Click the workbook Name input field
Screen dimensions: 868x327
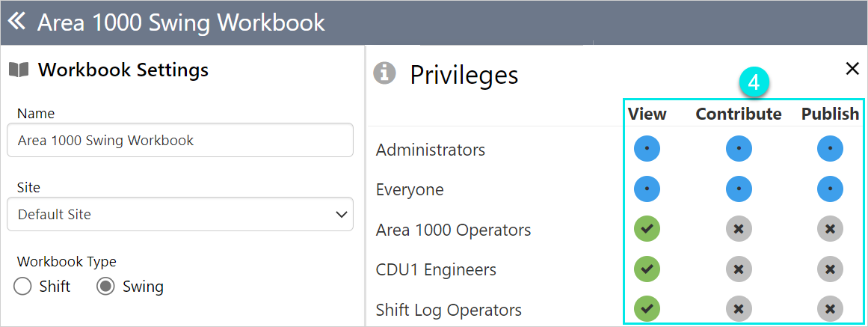pos(179,140)
